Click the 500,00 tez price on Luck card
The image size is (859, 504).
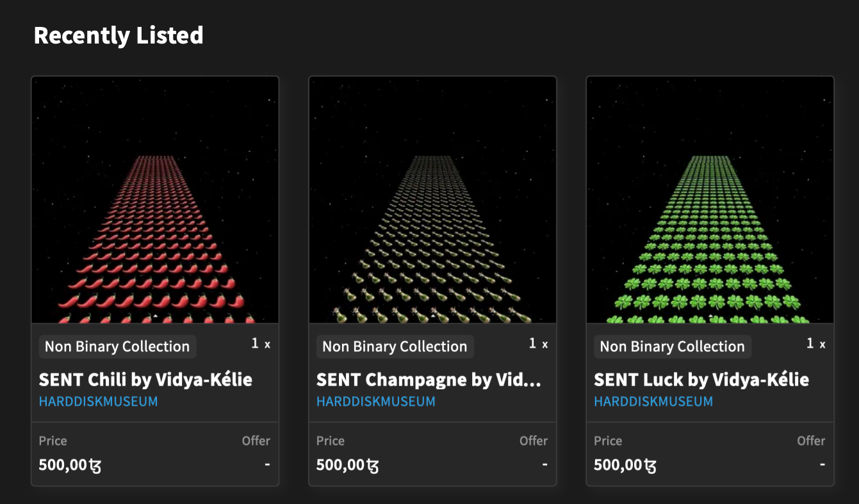pos(625,465)
